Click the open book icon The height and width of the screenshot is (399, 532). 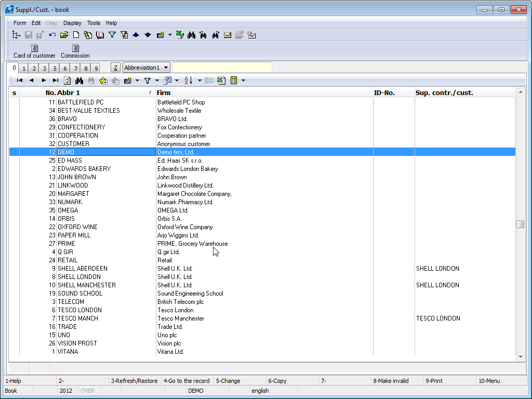pyautogui.click(x=100, y=35)
